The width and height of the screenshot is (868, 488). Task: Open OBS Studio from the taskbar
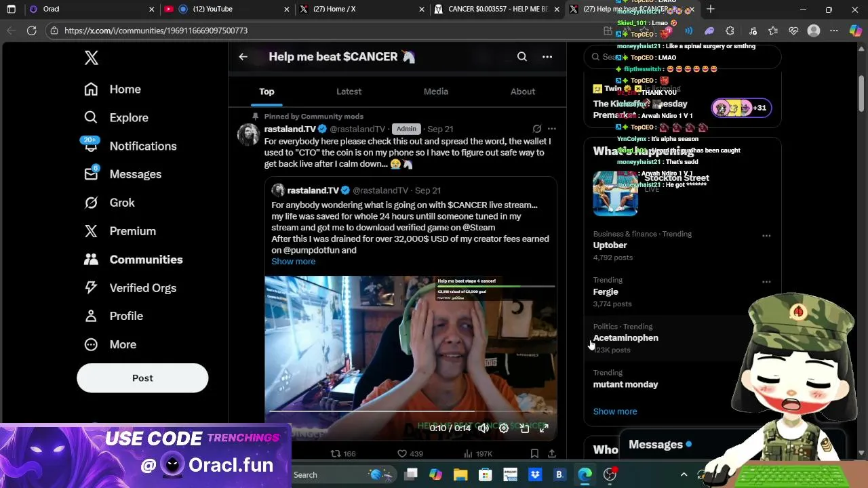click(x=610, y=474)
